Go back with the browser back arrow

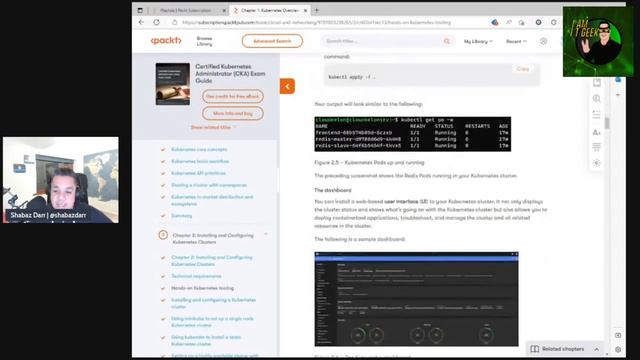pyautogui.click(x=141, y=22)
